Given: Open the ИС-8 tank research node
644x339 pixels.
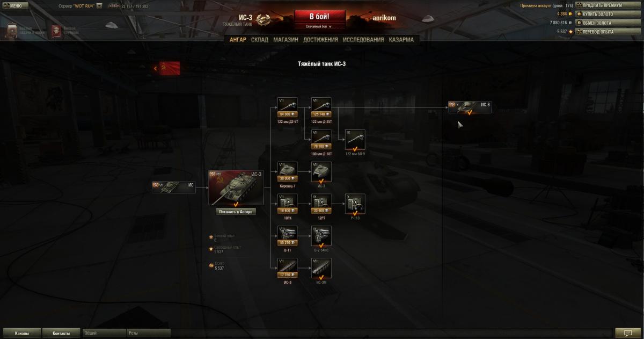Looking at the screenshot, I should pos(470,106).
